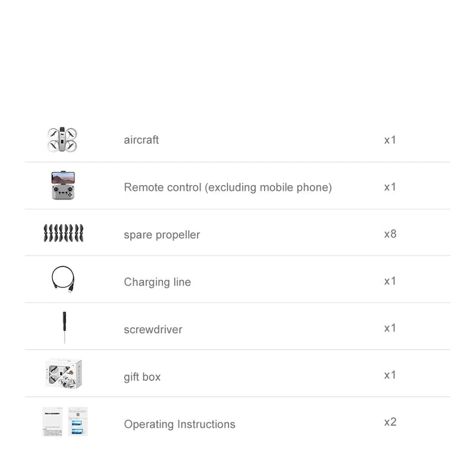Click the left instruction booklet image

click(x=52, y=422)
